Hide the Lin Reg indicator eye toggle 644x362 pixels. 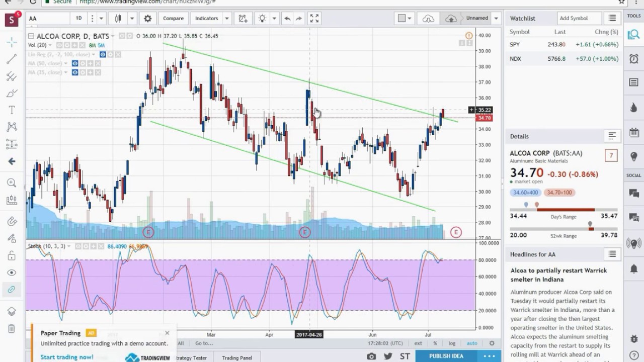[x=103, y=54]
